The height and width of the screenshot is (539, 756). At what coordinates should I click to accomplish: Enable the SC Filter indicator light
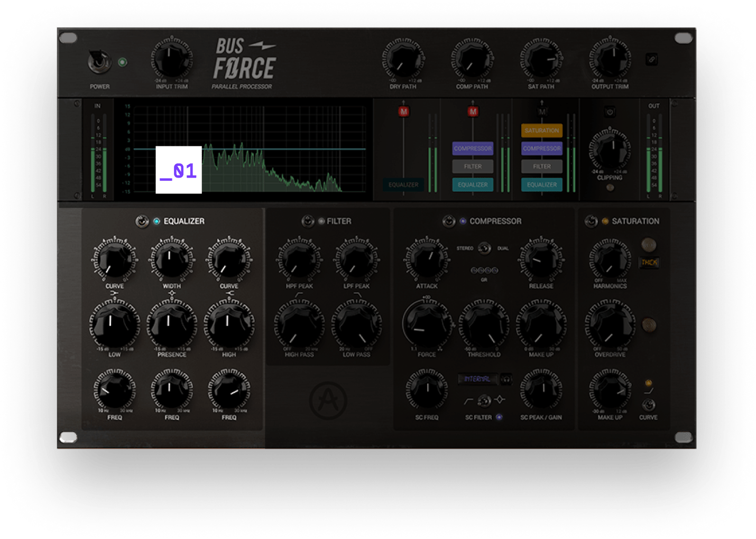pyautogui.click(x=499, y=417)
